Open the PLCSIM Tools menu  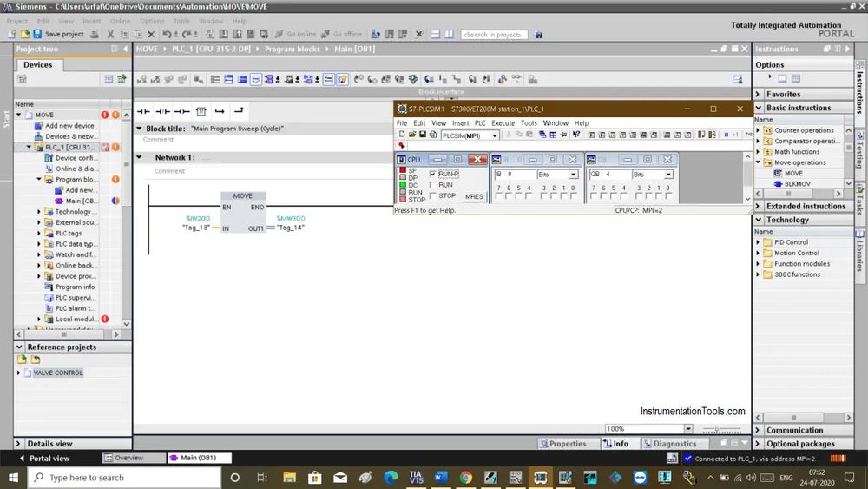(529, 123)
